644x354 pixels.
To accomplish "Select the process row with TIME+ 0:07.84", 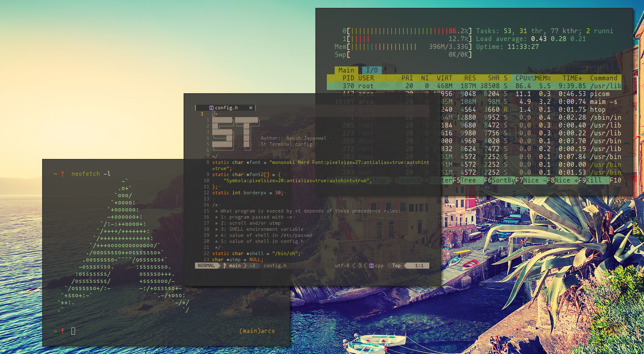I will [x=474, y=157].
